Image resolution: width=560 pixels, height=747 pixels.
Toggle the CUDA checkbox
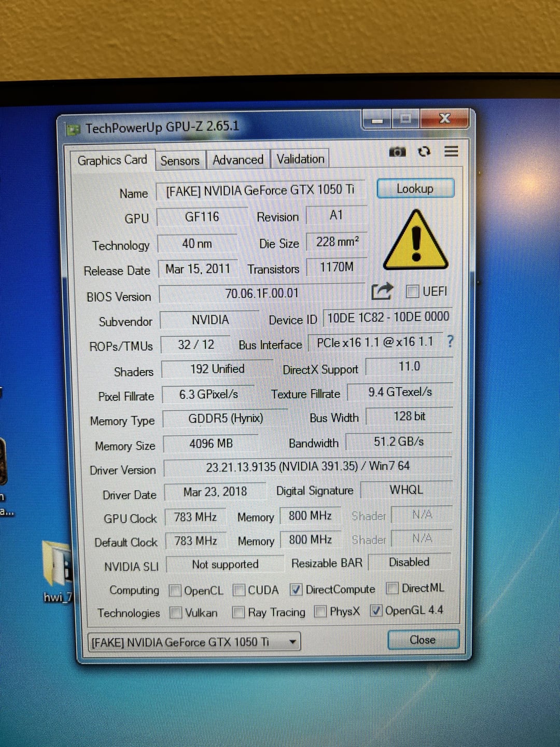239,590
